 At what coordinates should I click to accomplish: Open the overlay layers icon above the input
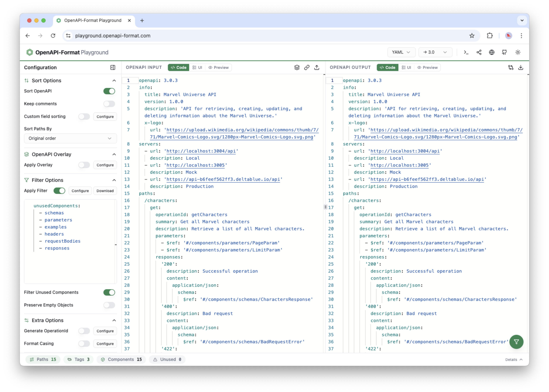click(297, 67)
